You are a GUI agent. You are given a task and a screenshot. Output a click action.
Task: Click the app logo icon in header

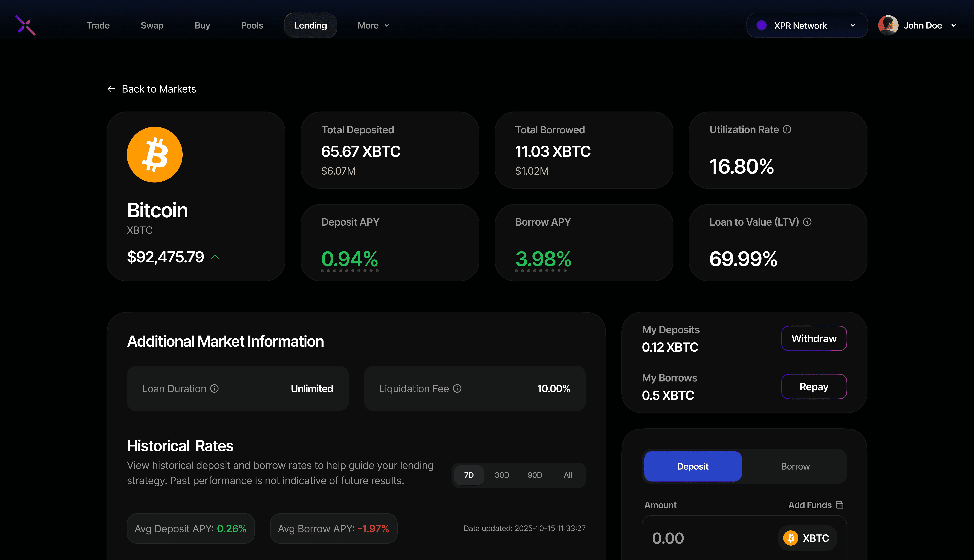(25, 25)
